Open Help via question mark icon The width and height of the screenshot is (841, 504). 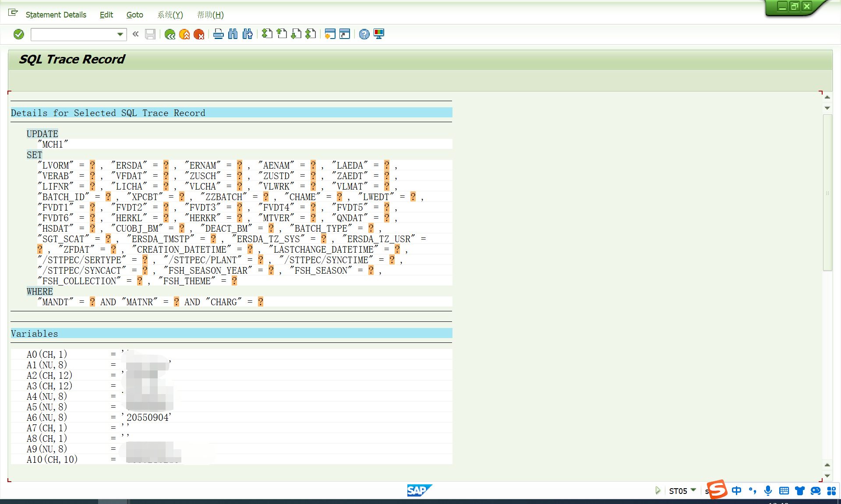click(364, 34)
